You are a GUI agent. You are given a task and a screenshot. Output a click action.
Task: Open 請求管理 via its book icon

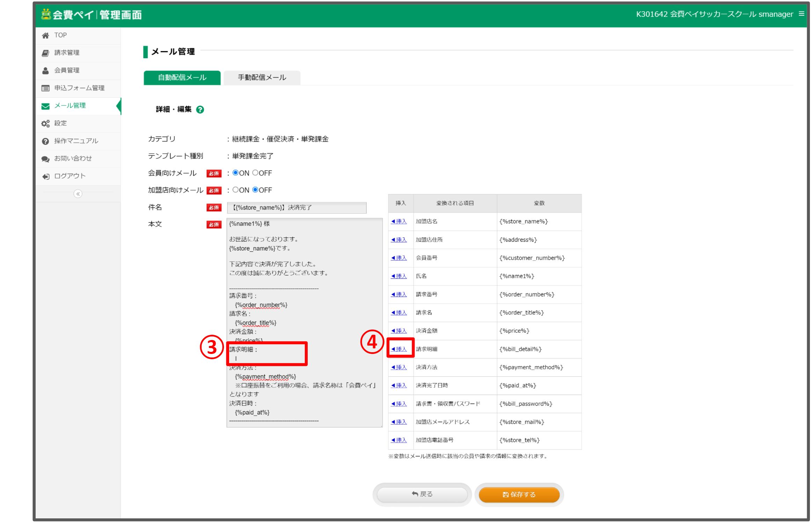tap(45, 53)
